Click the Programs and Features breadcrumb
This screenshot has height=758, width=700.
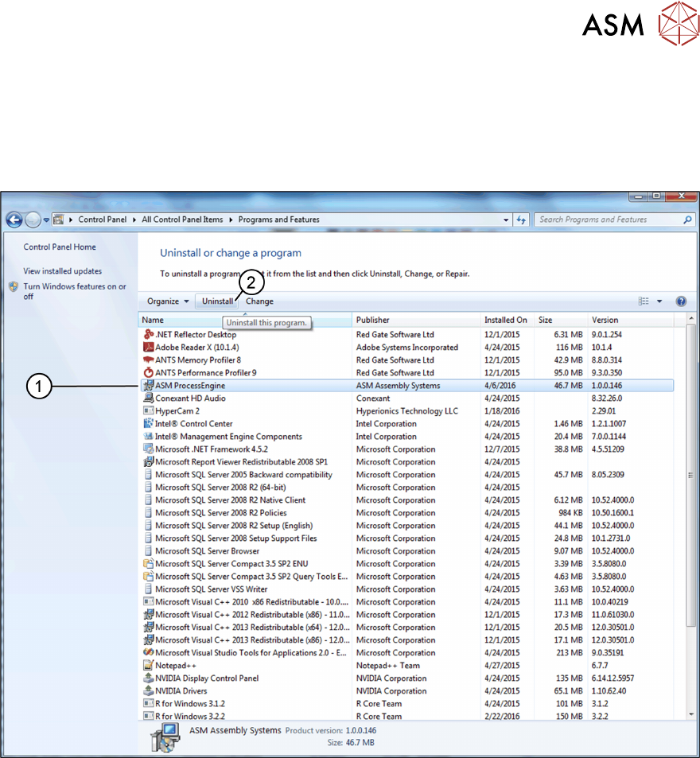[x=279, y=220]
